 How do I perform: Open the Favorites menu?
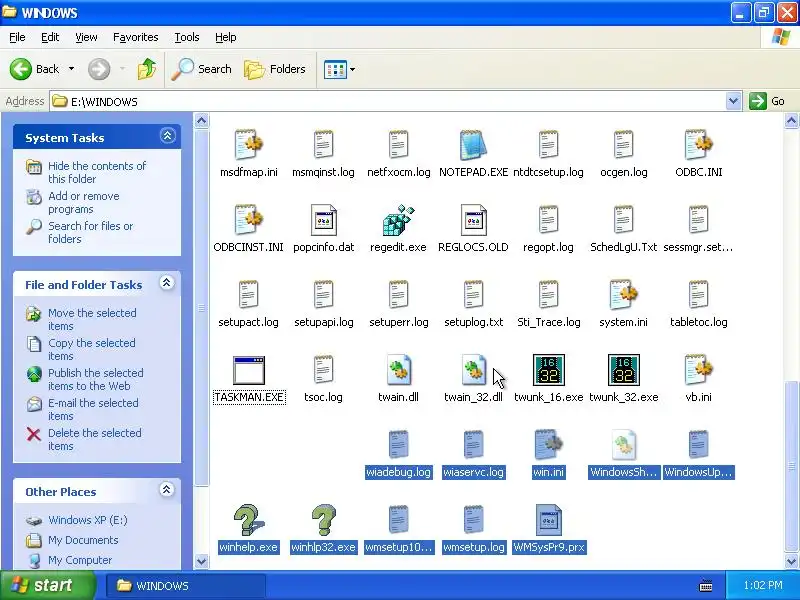coord(136,37)
